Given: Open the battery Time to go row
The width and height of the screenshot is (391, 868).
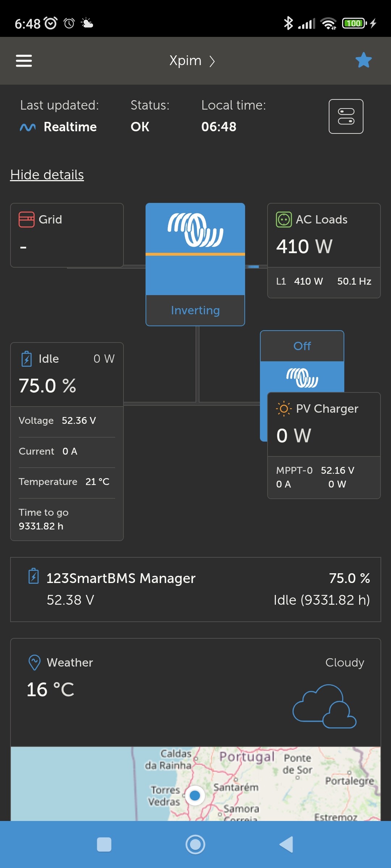Looking at the screenshot, I should (x=67, y=519).
